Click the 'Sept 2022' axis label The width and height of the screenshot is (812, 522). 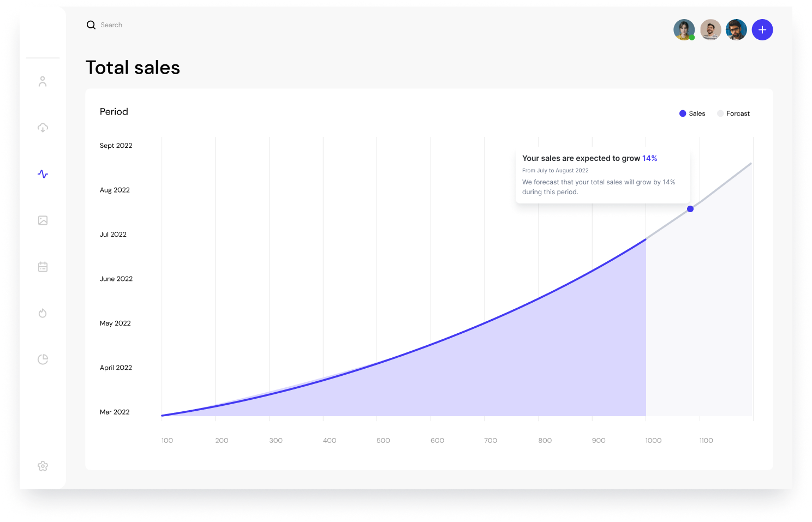116,146
